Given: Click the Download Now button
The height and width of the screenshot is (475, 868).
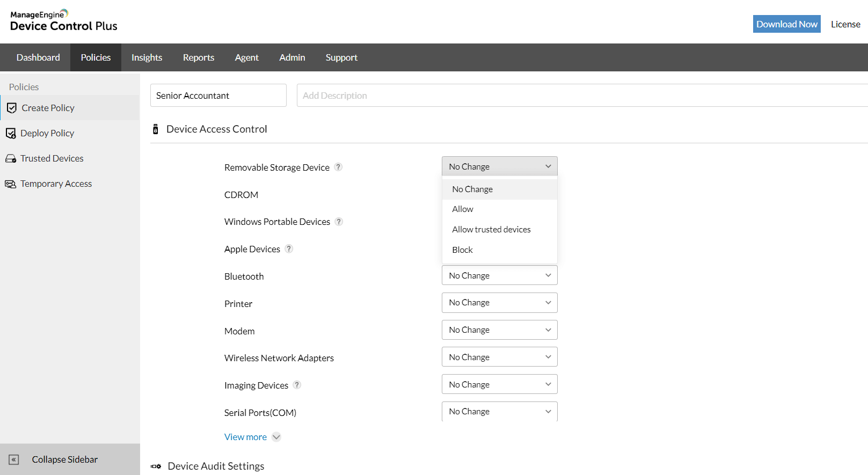Looking at the screenshot, I should (x=786, y=24).
